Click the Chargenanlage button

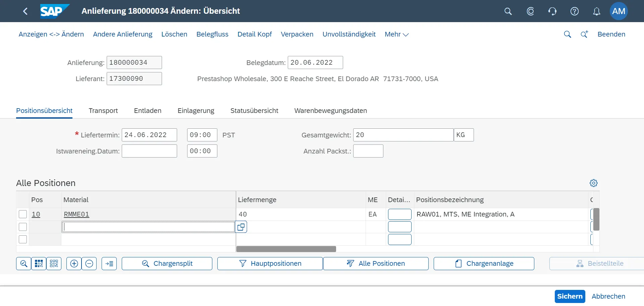click(484, 263)
